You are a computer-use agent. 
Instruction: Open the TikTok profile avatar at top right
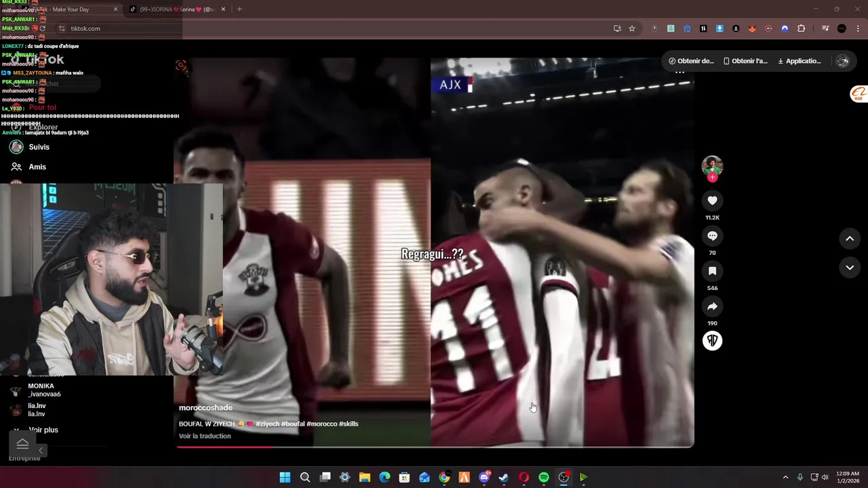(843, 61)
